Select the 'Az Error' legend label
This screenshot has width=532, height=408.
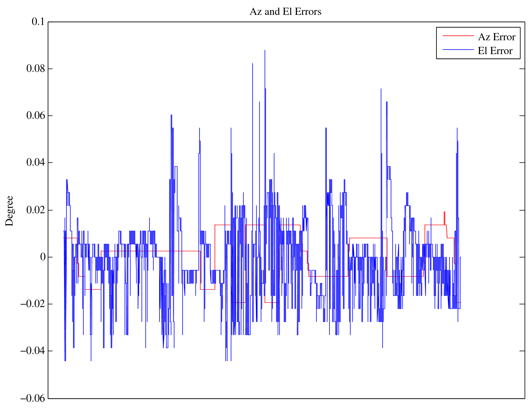tap(496, 37)
